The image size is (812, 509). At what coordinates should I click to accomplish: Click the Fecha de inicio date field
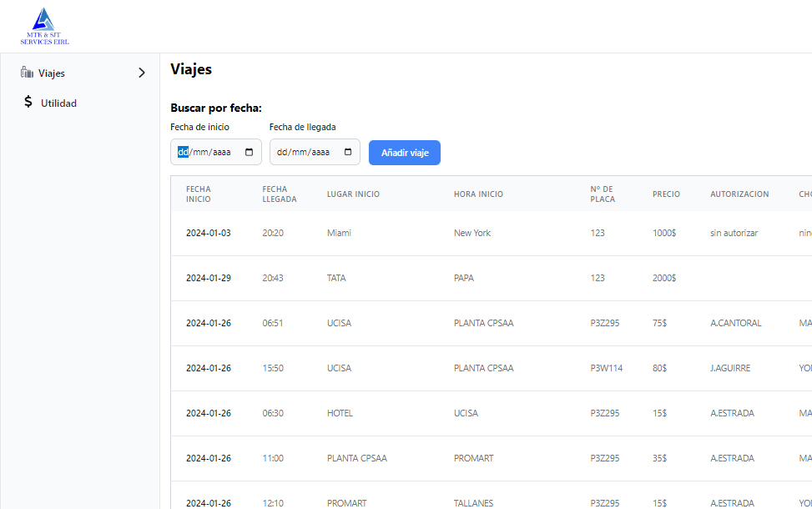[x=209, y=153]
